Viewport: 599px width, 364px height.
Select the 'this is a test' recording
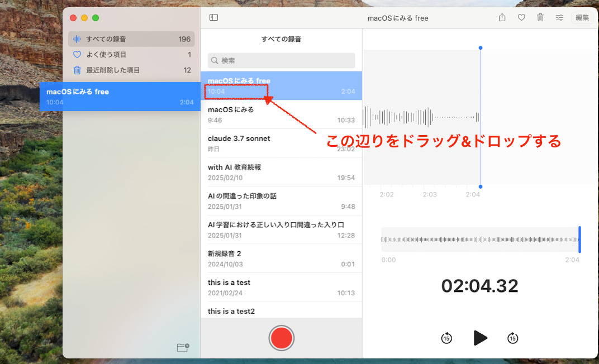point(281,288)
